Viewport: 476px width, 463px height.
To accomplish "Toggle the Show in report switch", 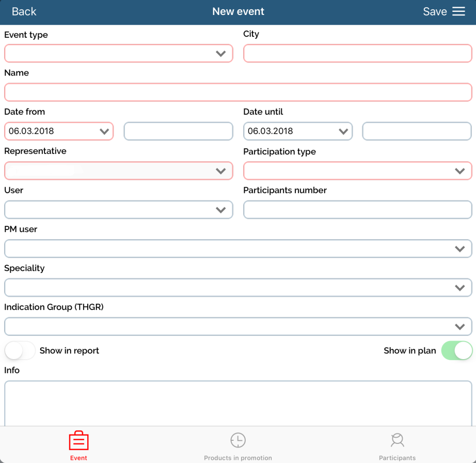I will click(20, 350).
